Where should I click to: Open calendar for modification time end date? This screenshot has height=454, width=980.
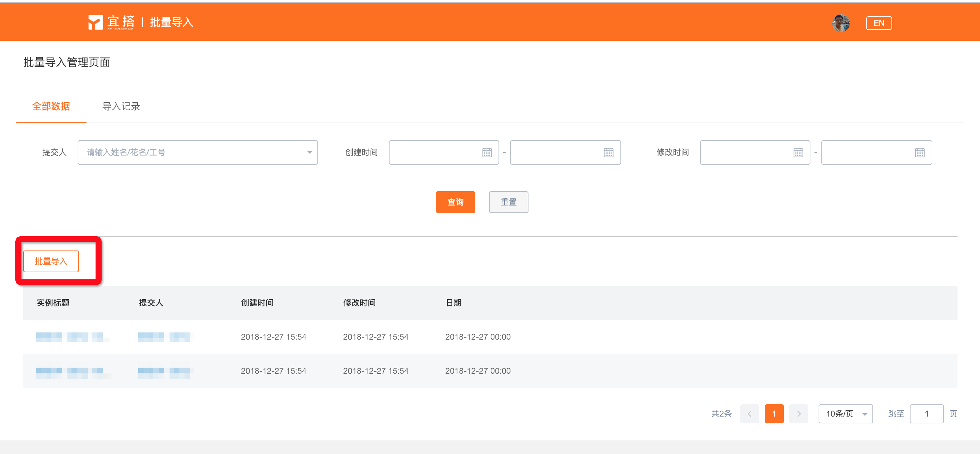point(919,152)
